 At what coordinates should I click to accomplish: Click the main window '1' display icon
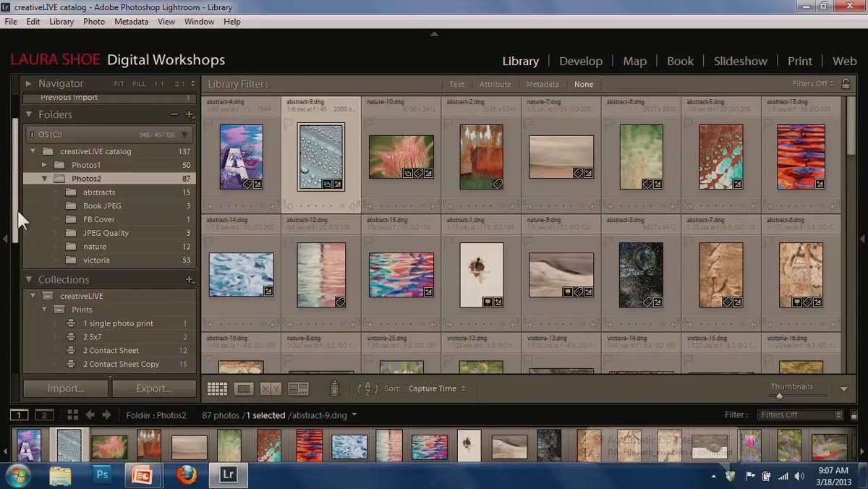[19, 415]
